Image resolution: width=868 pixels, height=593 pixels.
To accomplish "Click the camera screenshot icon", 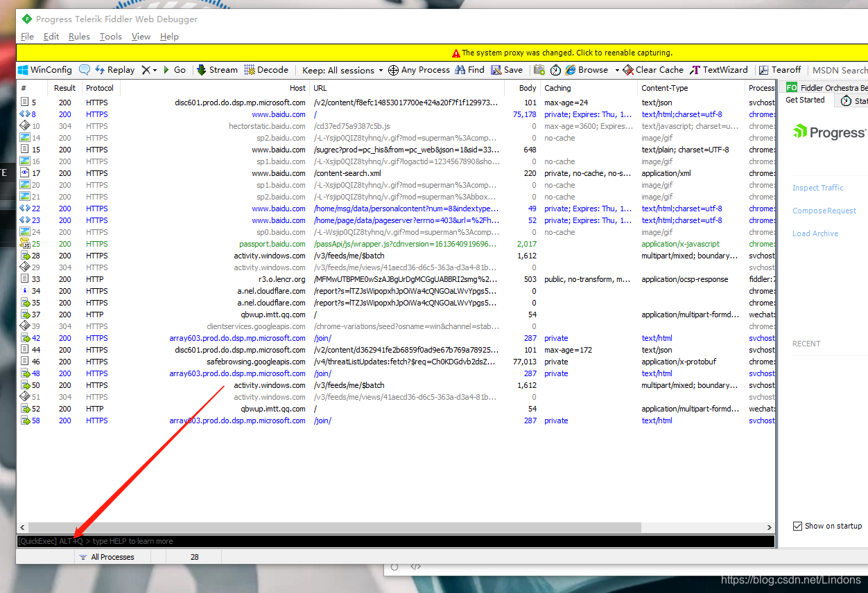I will [539, 70].
